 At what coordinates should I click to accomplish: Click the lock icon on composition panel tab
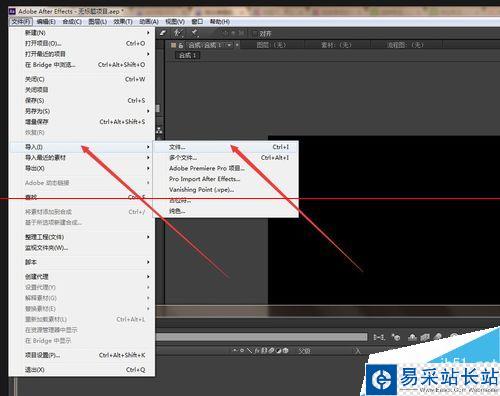181,45
